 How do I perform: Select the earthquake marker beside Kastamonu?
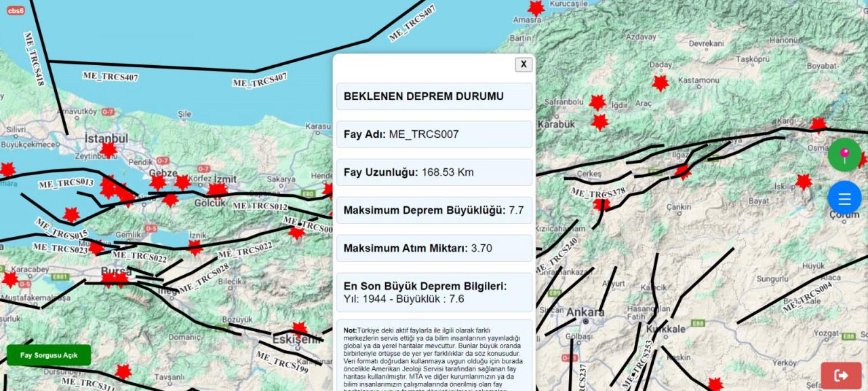660,83
